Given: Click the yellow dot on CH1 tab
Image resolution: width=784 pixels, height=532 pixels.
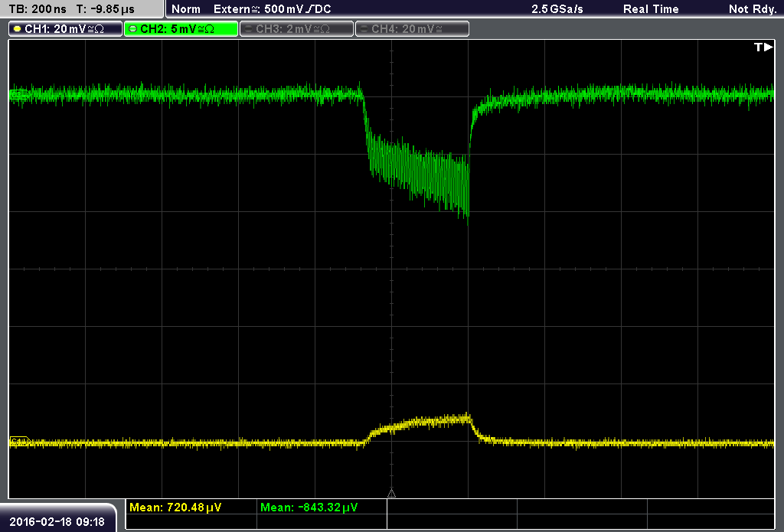Looking at the screenshot, I should [17, 29].
